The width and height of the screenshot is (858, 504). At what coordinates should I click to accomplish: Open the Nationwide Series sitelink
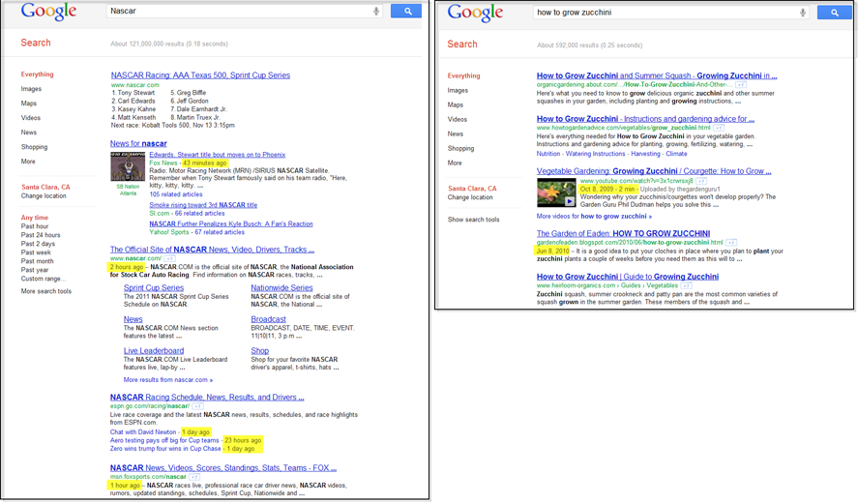(x=281, y=288)
